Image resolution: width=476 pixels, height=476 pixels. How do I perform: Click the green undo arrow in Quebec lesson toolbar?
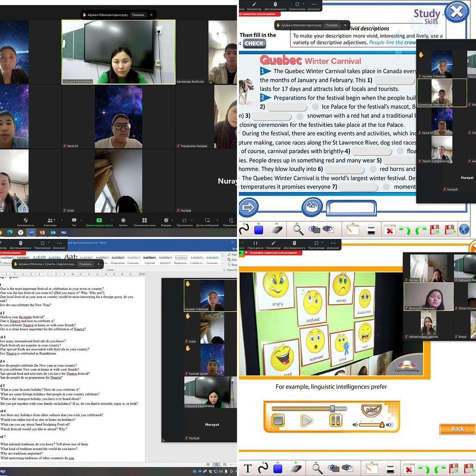point(405,230)
